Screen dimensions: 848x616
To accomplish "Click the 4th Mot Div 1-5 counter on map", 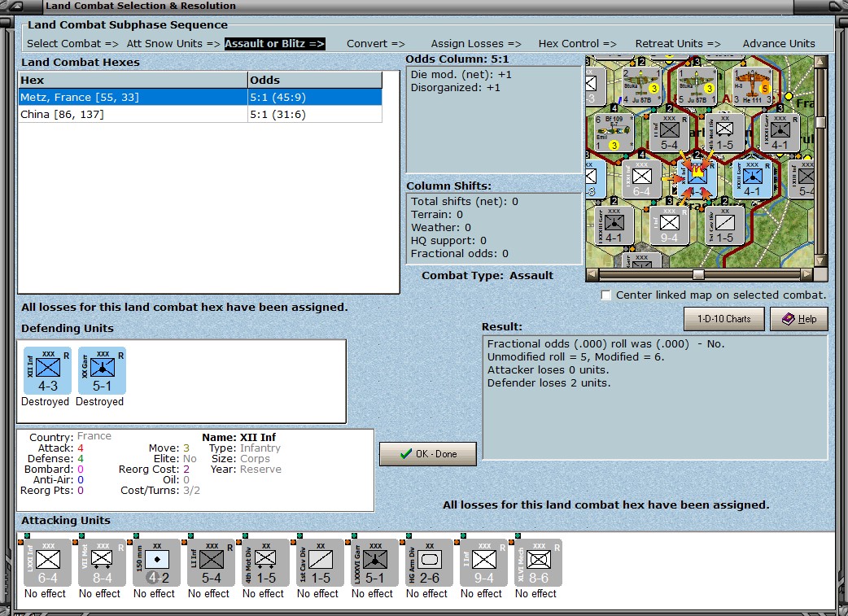I will pos(724,133).
